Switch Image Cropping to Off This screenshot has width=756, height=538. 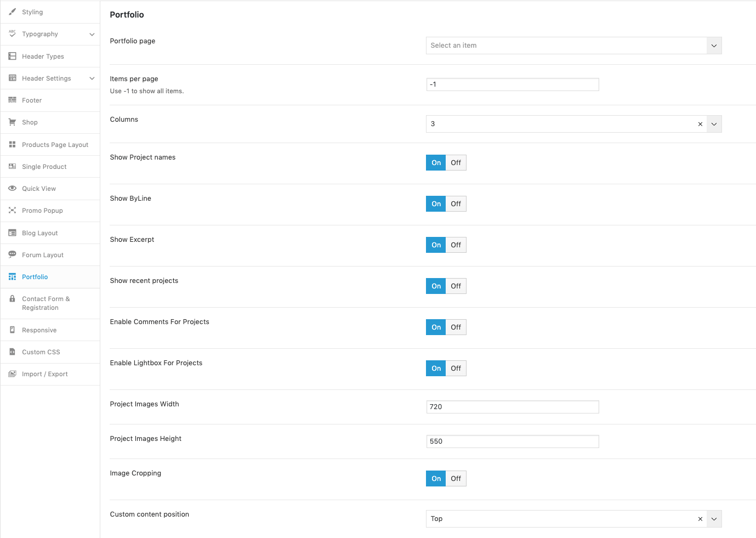pos(456,479)
